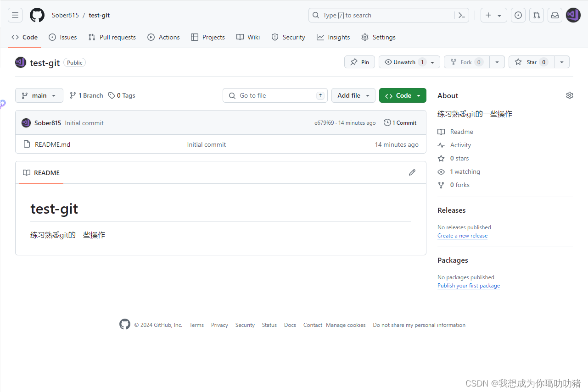Open the Insights tab
588x392 pixels.
pos(333,37)
